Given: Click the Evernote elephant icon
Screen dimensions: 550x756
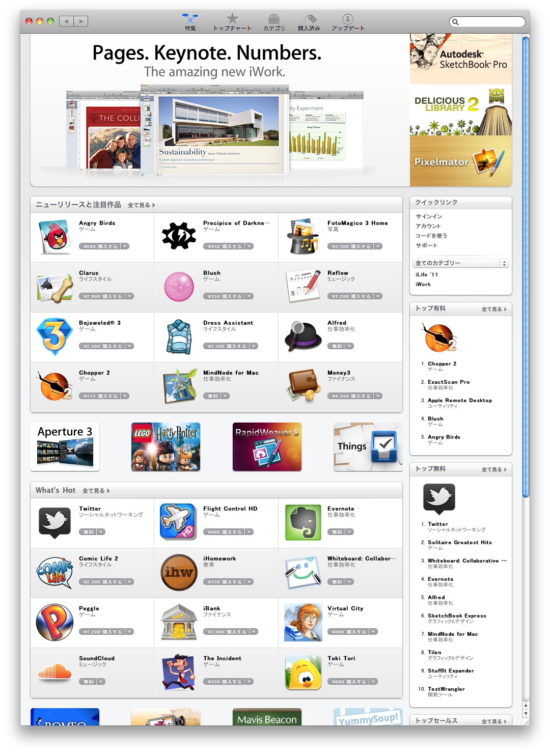Looking at the screenshot, I should [x=303, y=522].
